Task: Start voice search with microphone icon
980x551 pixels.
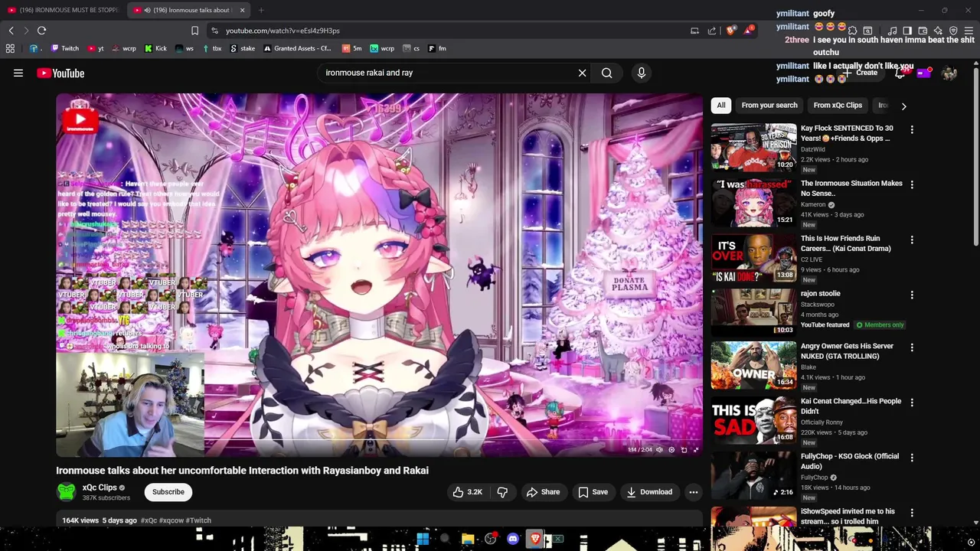Action: tap(642, 73)
